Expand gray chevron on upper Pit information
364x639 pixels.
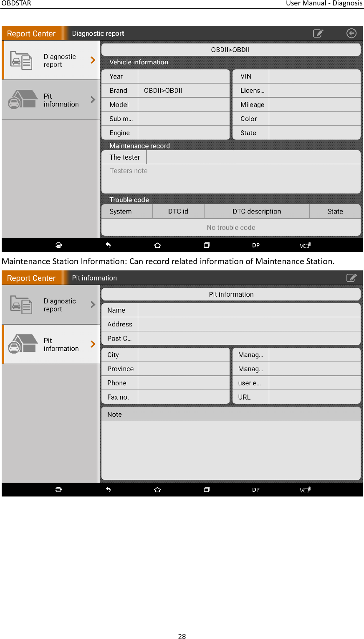(x=93, y=99)
